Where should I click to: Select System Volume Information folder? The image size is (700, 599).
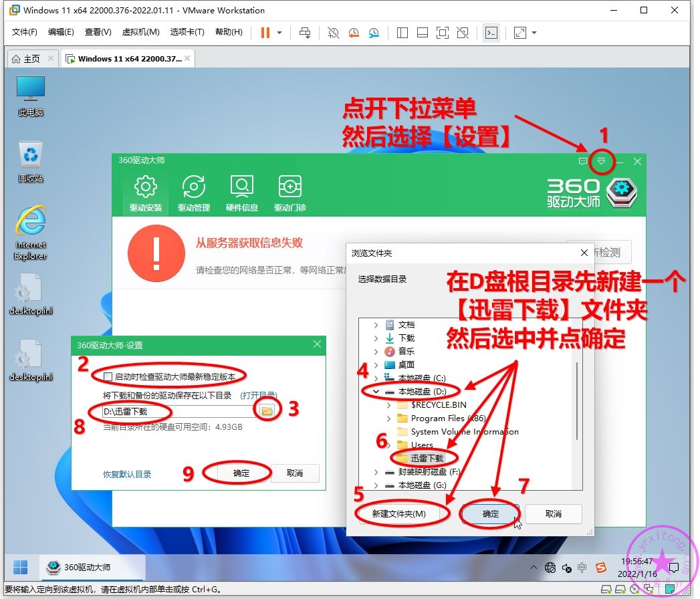coord(457,432)
